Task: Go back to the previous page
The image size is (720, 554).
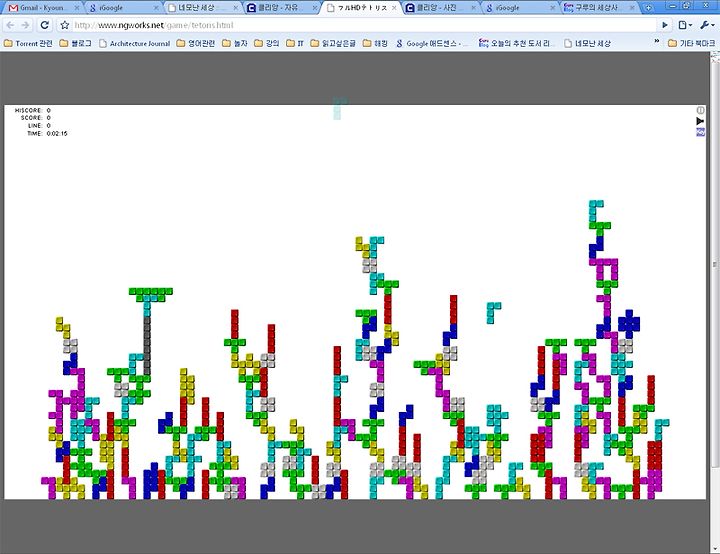Action: pos(11,25)
